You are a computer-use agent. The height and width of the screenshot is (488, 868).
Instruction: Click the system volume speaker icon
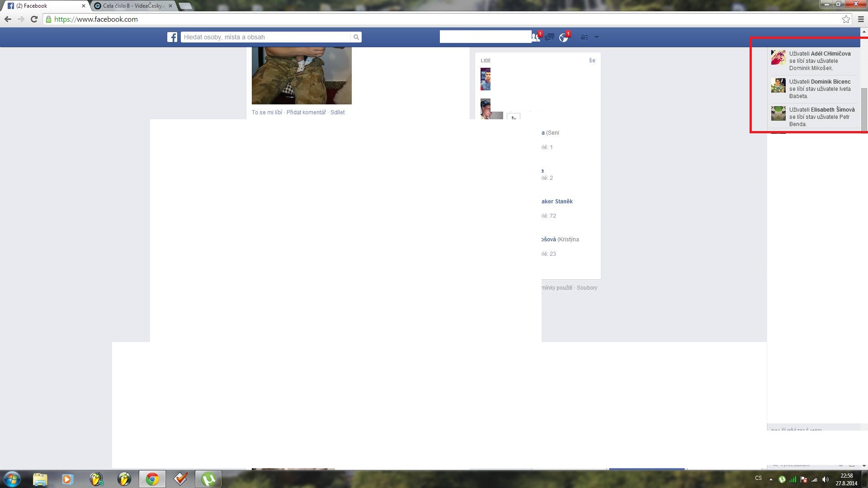tap(826, 479)
